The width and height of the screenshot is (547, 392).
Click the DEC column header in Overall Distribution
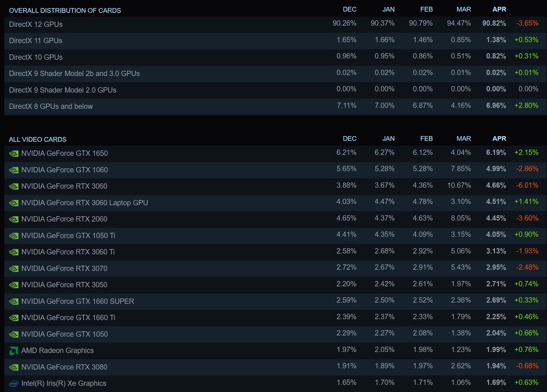tap(350, 9)
